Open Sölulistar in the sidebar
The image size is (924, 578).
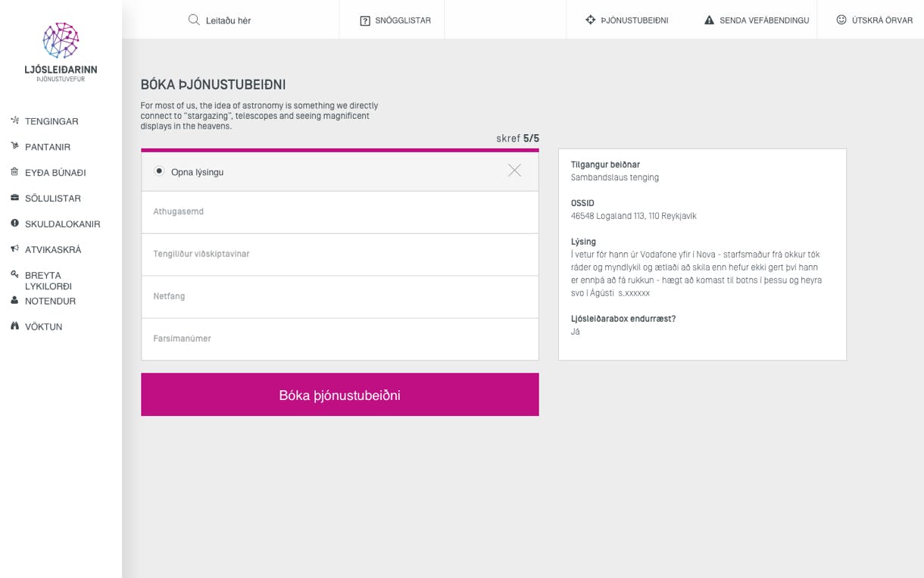53,198
